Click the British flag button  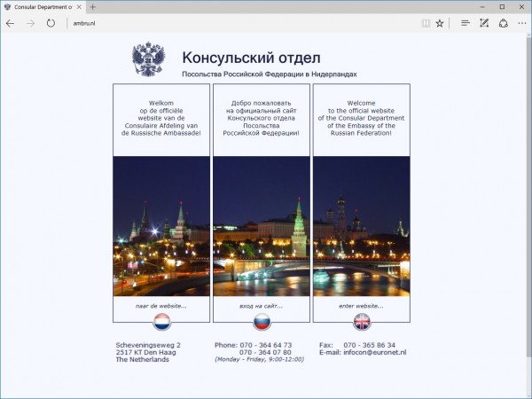[x=362, y=321]
